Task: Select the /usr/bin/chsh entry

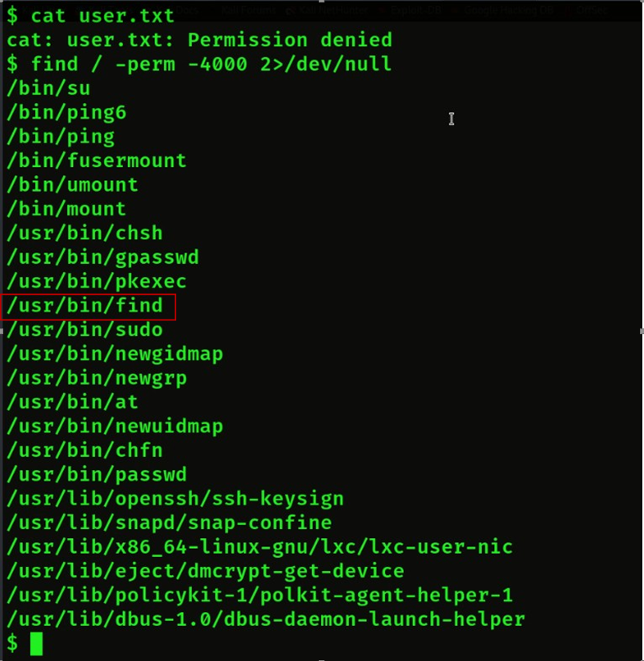Action: [85, 233]
